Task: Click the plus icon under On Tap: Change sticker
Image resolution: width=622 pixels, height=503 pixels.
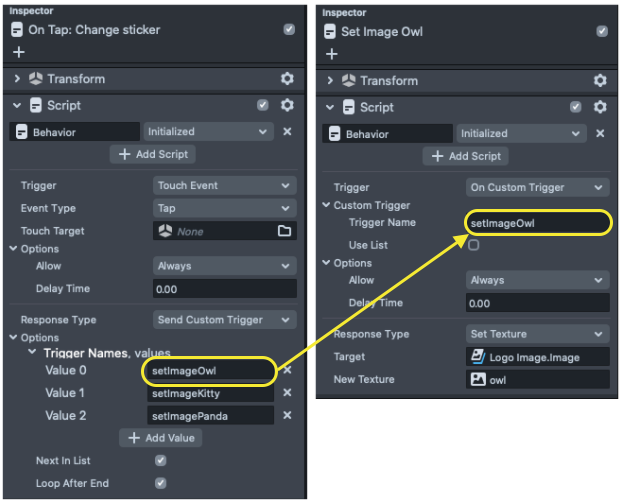Action: [x=19, y=52]
